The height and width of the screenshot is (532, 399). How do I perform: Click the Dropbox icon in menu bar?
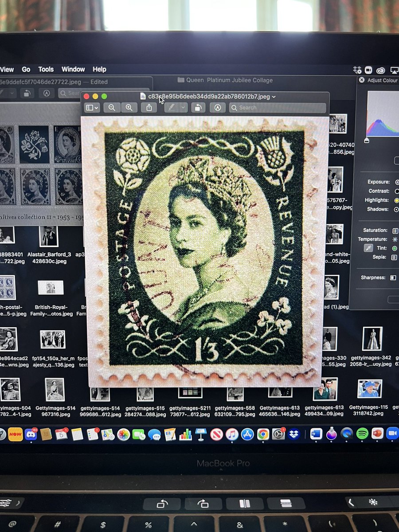click(357, 70)
